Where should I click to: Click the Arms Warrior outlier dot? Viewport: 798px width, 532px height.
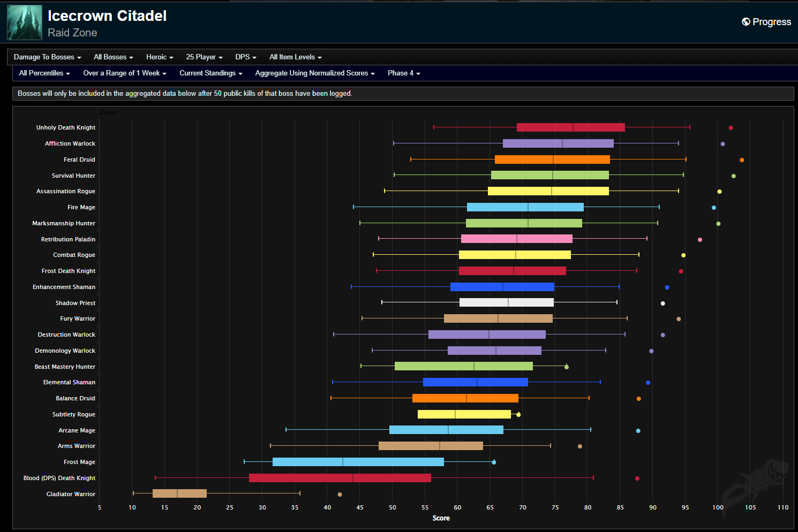point(579,446)
